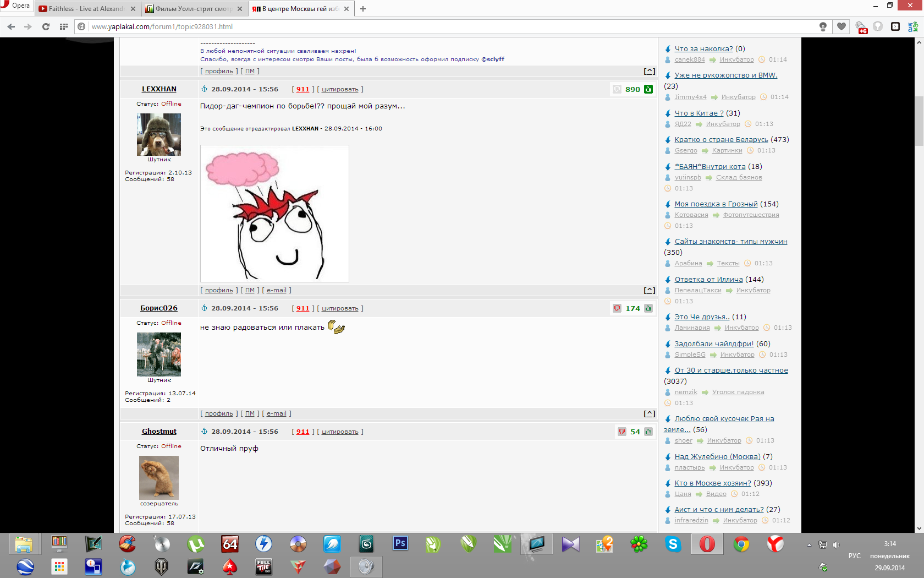Open the rage face image in LEXXHAN's post
Viewport: 924px width, 578px height.
[274, 214]
